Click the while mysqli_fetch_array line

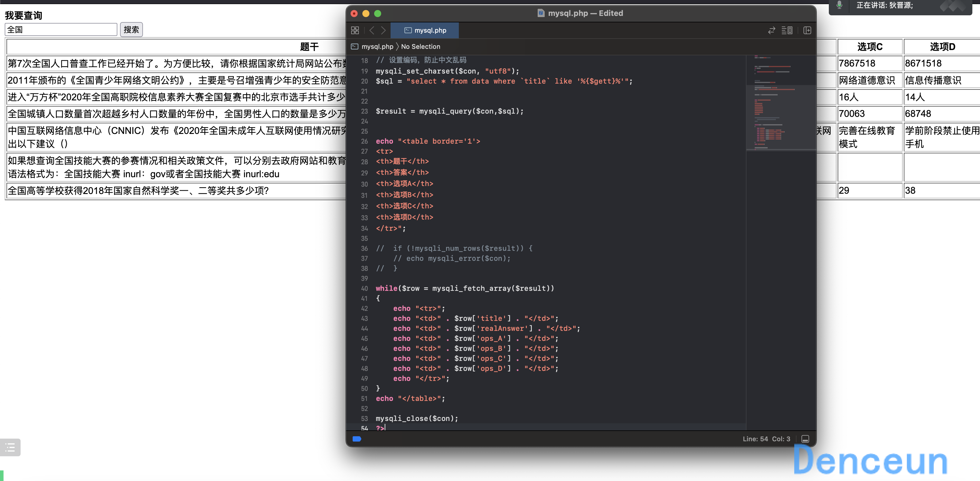pyautogui.click(x=465, y=288)
